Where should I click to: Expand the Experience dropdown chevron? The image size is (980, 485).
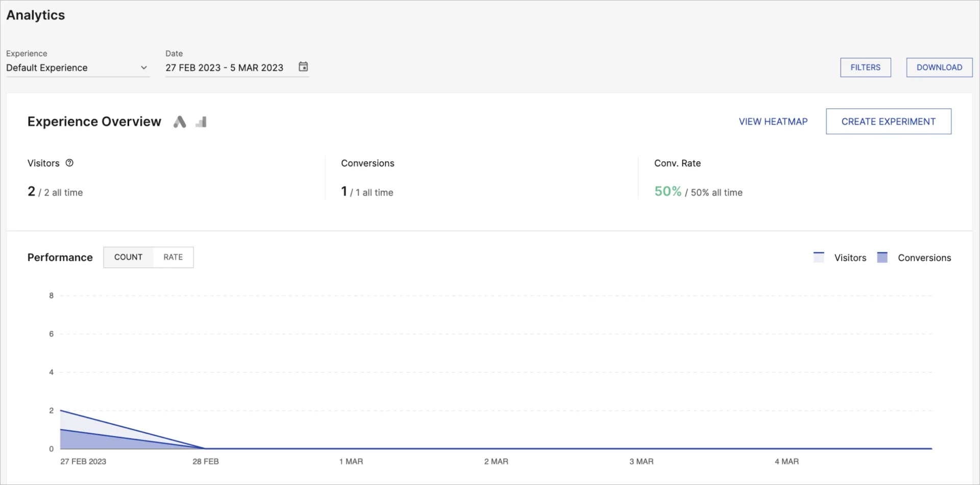(x=144, y=67)
